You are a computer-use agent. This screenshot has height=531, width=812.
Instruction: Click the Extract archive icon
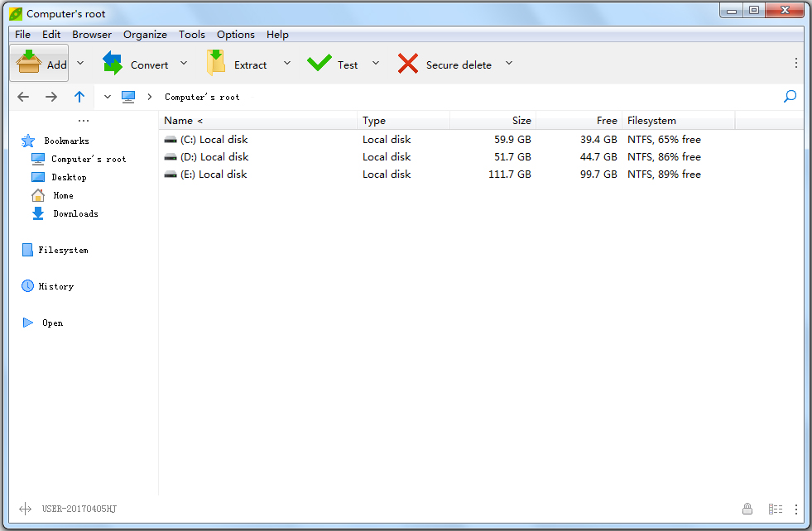click(x=216, y=64)
